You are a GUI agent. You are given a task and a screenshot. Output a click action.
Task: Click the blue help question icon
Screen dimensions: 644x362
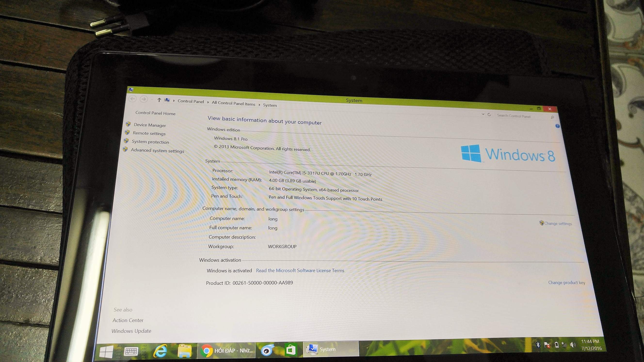pos(557,126)
